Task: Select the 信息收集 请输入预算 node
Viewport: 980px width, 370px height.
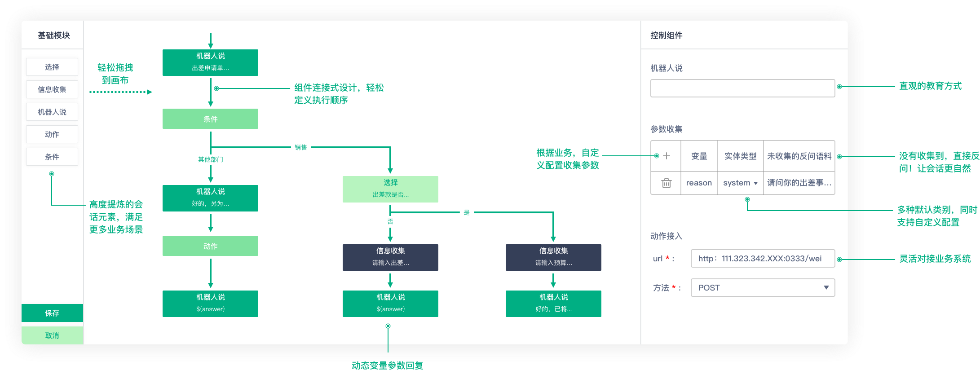Action: coord(553,257)
